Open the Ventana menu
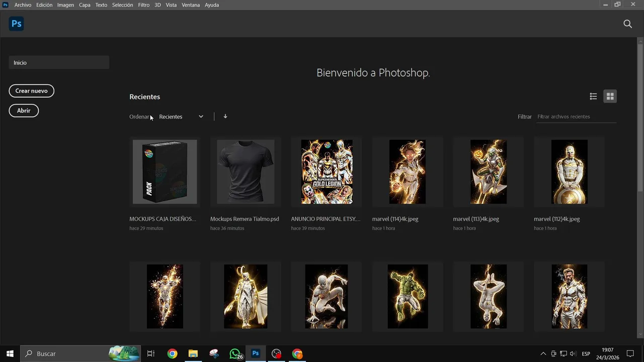This screenshot has width=644, height=362. 191,5
